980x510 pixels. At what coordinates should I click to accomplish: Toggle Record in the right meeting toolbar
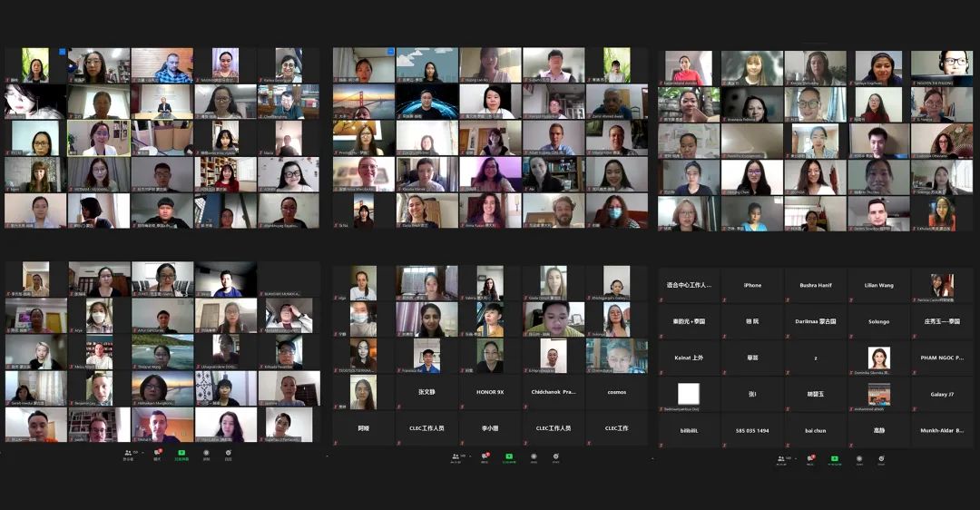click(x=858, y=458)
